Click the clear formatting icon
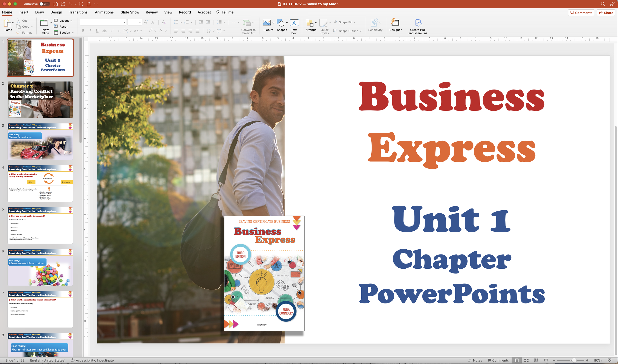 click(x=164, y=22)
